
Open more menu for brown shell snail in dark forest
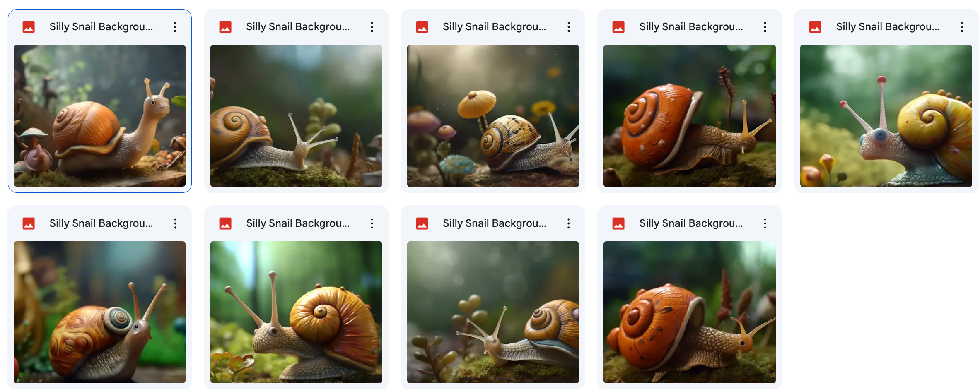(x=372, y=27)
